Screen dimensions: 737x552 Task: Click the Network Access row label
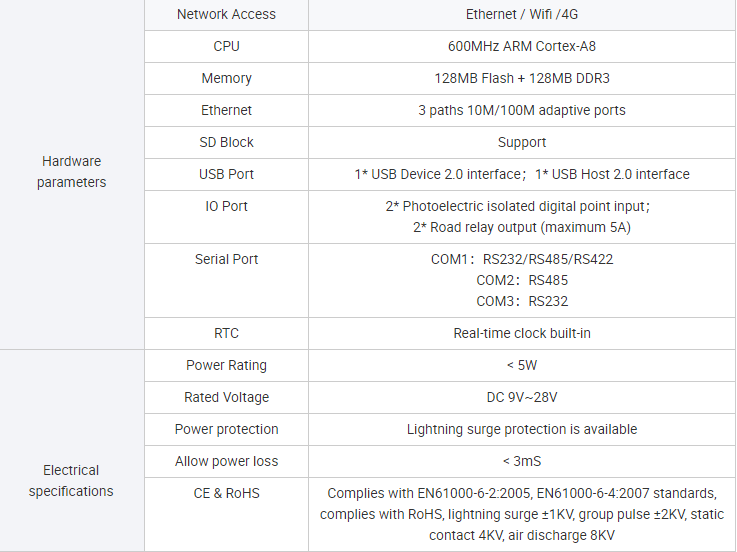(x=226, y=14)
